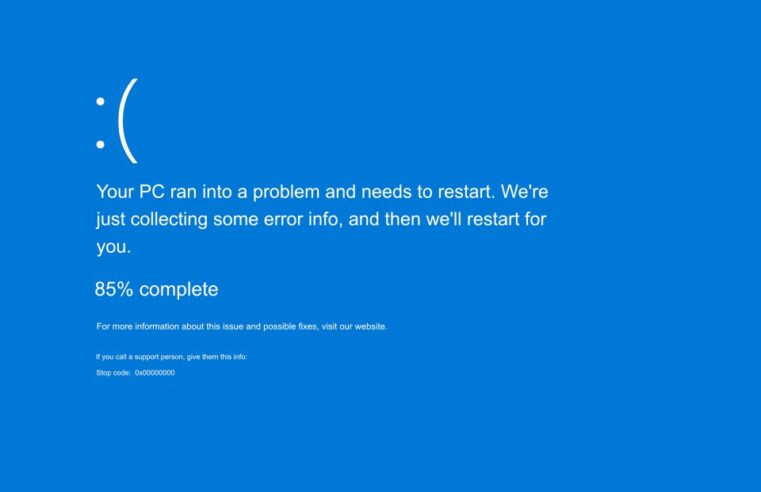Click the upper dot of the colon

tap(100, 101)
